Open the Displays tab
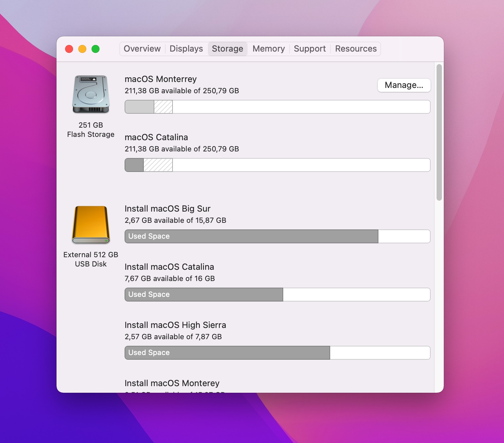 pyautogui.click(x=186, y=49)
